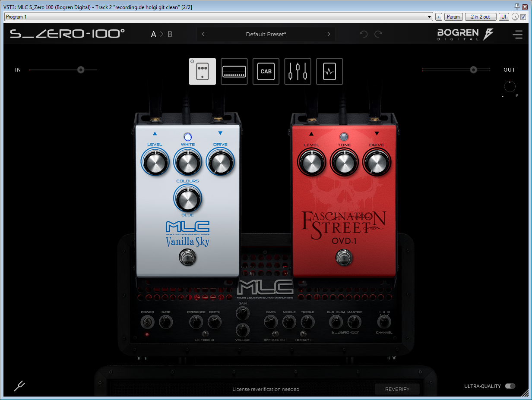Image resolution: width=532 pixels, height=400 pixels.
Task: Stomp the Vanilla Sky footswitch
Action: pos(187,258)
